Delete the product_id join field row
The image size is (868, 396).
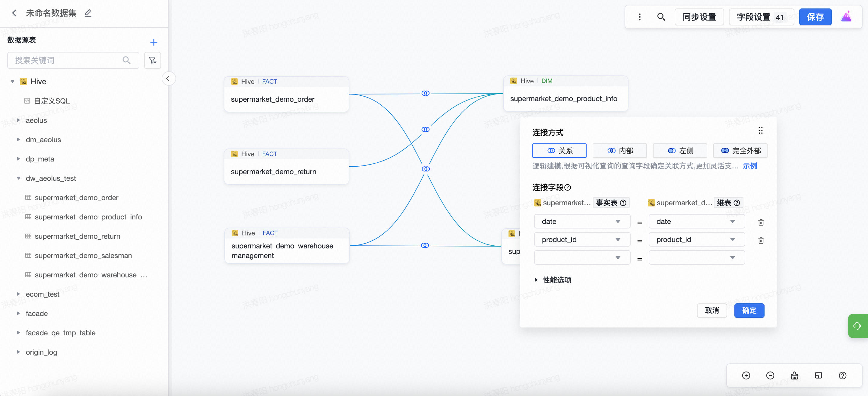761,241
